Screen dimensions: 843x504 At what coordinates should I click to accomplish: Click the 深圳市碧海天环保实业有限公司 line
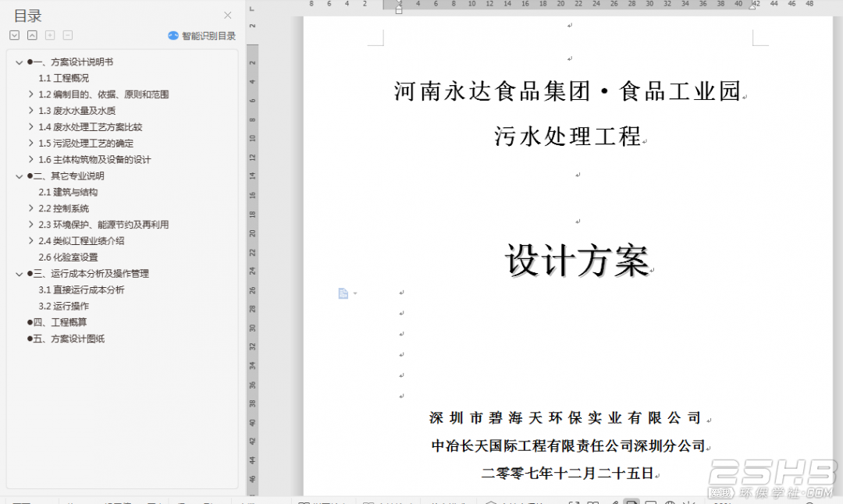pos(566,418)
